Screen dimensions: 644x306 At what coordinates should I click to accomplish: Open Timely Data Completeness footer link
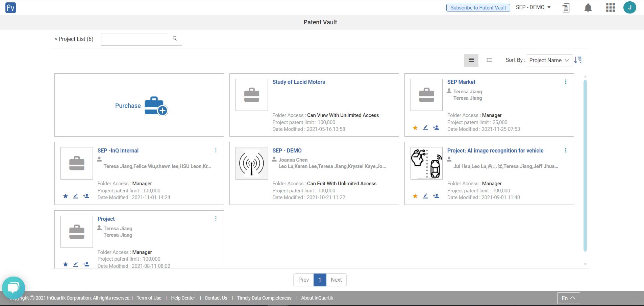[x=264, y=298]
